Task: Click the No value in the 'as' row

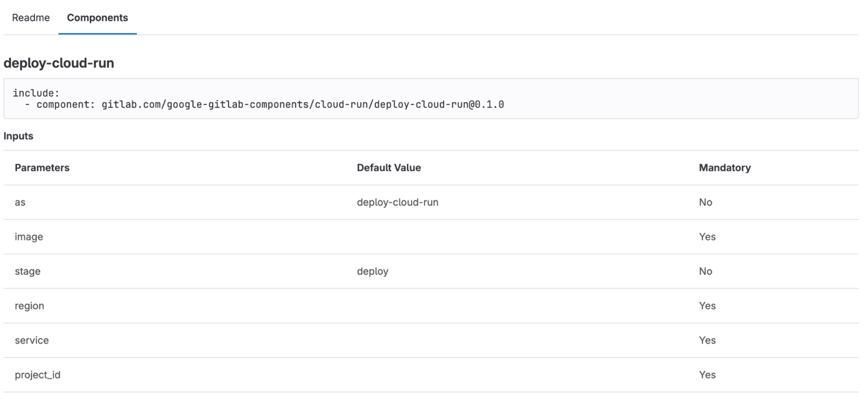Action: [x=706, y=203]
